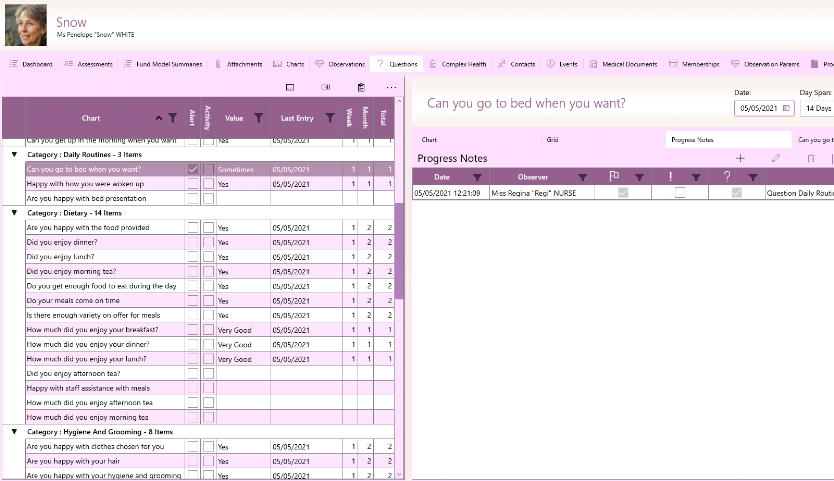
Task: Toggle the flag checkbox on Regina NURSE note
Action: click(x=623, y=193)
